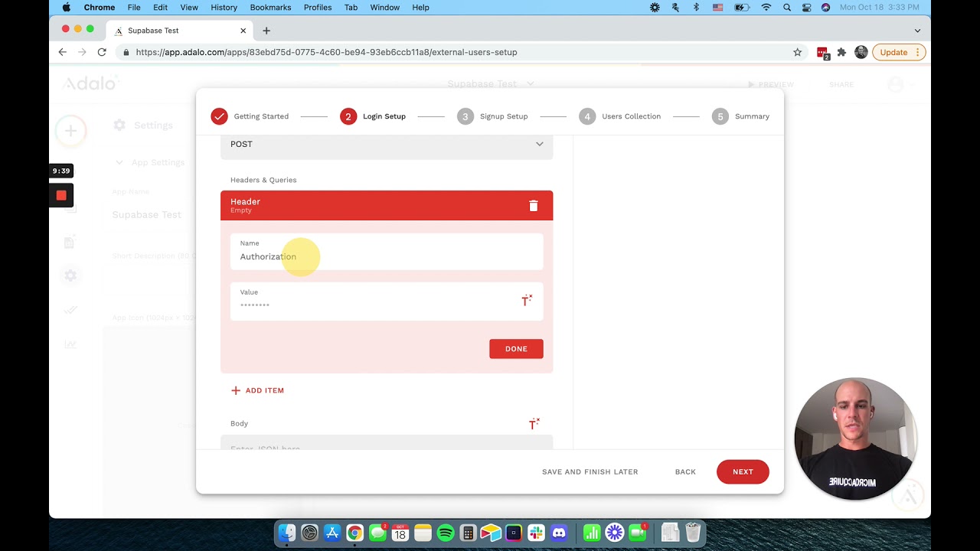Image resolution: width=980 pixels, height=551 pixels.
Task: Launch App Store from the Dock
Action: point(332,533)
